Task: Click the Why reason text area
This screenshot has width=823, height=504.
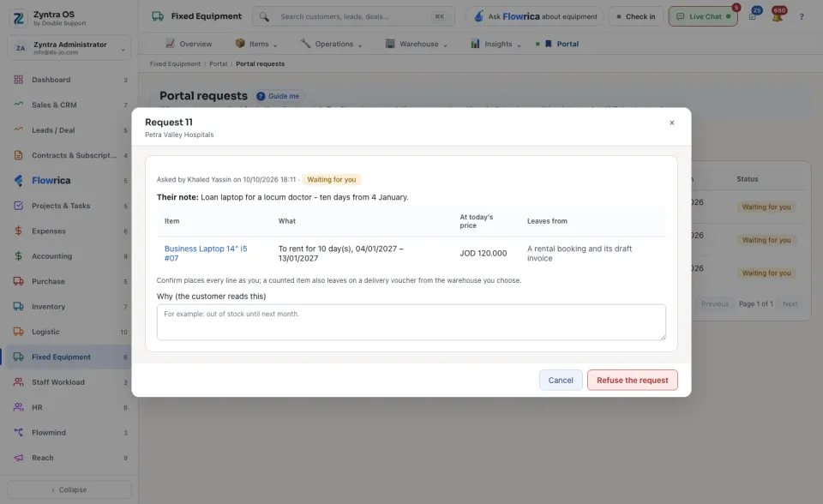Action: pos(411,321)
